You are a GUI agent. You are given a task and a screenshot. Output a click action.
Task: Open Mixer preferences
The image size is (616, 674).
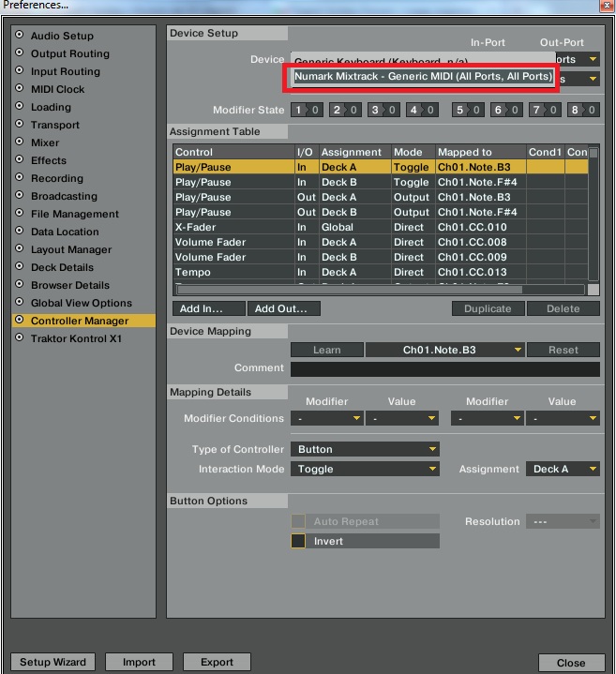click(x=45, y=142)
